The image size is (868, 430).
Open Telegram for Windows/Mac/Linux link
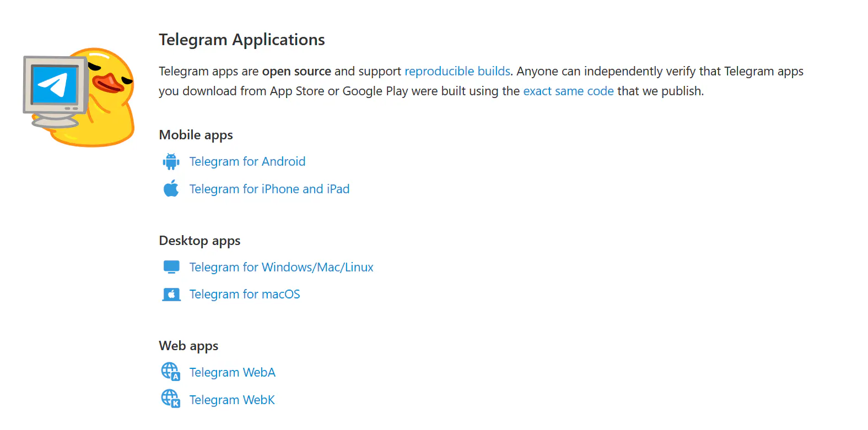282,267
